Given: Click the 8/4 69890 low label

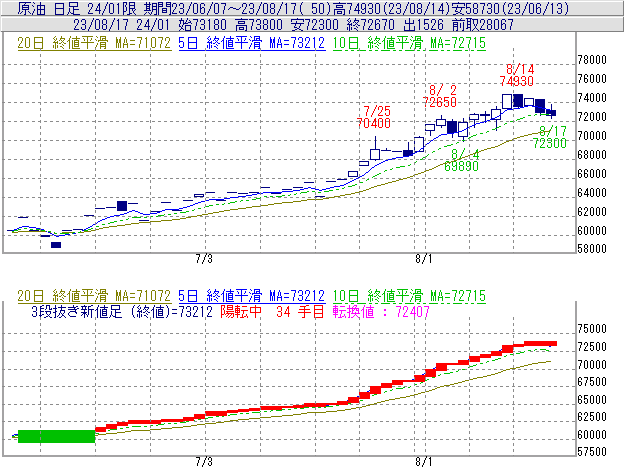Looking at the screenshot, I should 461,160.
